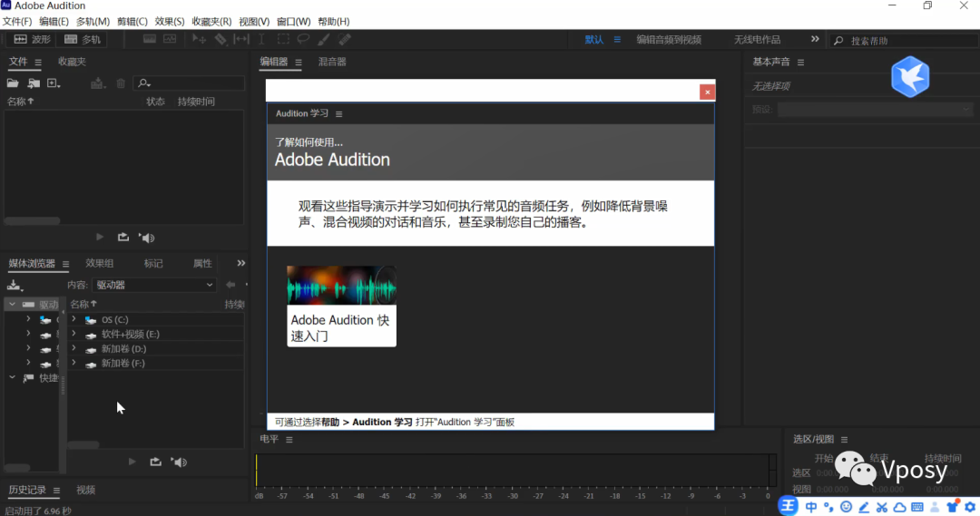Open the 选区/视图 panel menu
Viewport: 980px width, 516px height.
click(x=845, y=440)
